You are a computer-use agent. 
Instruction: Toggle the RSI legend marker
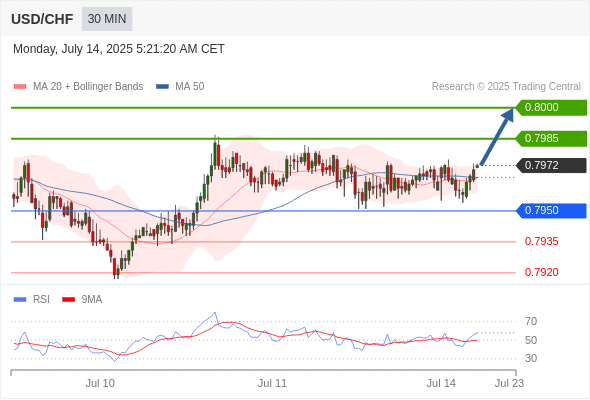point(20,300)
